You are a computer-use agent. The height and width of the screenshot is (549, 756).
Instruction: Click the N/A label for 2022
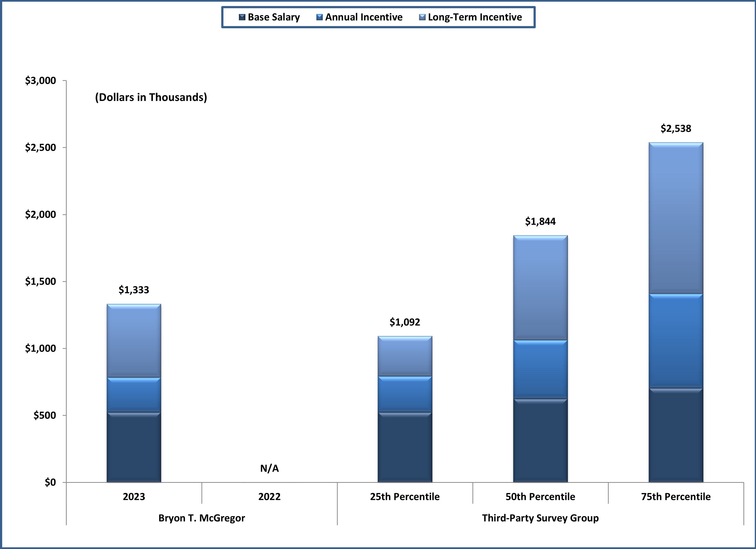269,468
